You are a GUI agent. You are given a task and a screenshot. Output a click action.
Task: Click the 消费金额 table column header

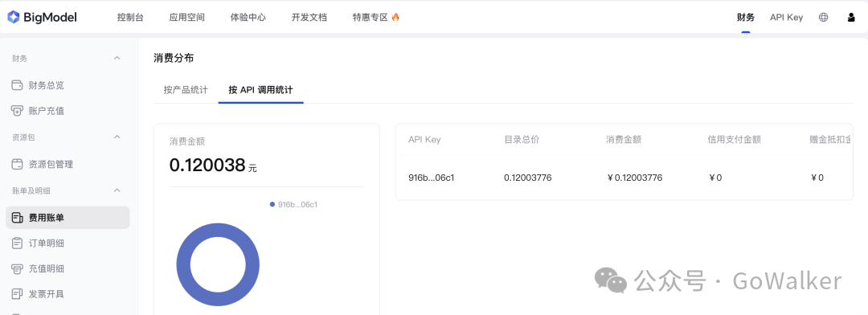[x=624, y=140]
